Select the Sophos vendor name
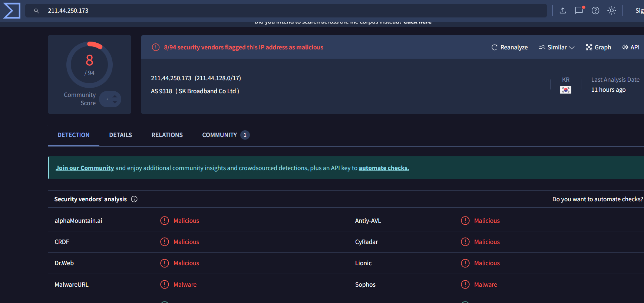 [x=365, y=284]
